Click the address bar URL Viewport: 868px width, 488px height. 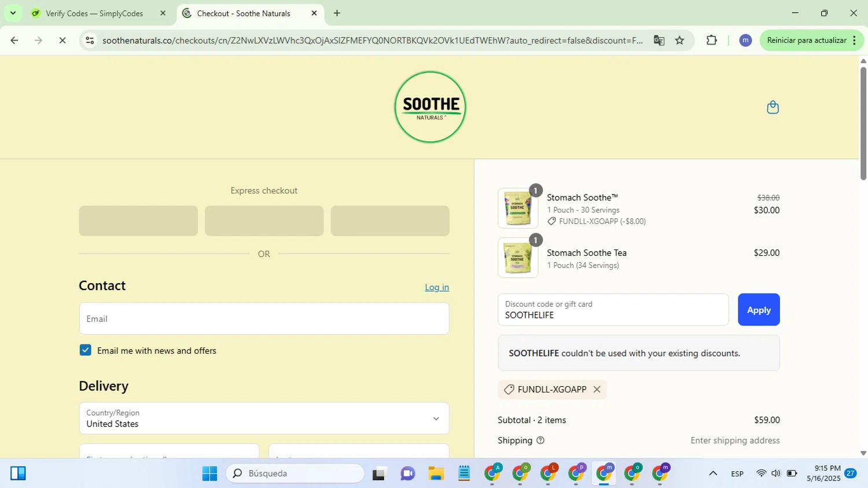(373, 41)
